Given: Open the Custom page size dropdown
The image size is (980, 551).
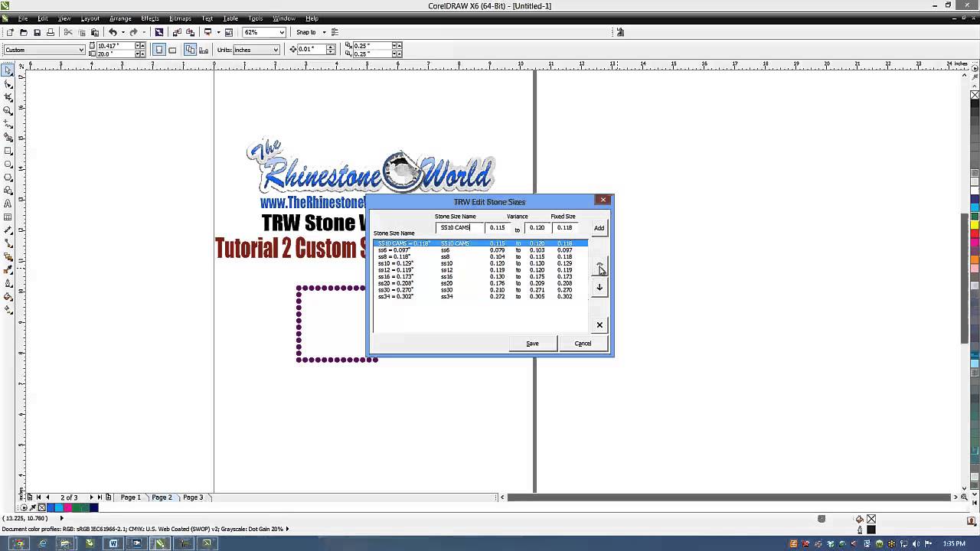Looking at the screenshot, I should (81, 50).
